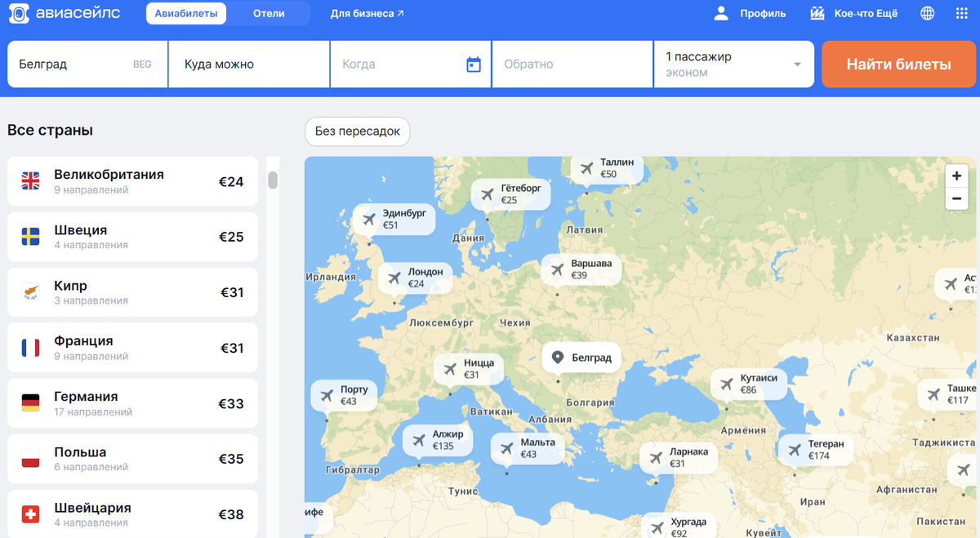980x538 pixels.
Task: Click the Cyprus flag icon
Action: pos(30,292)
